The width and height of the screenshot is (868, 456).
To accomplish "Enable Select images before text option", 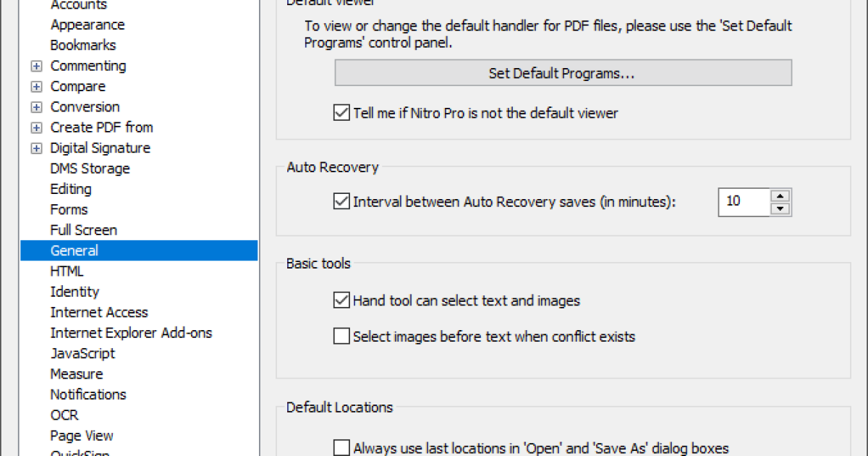I will [x=341, y=337].
